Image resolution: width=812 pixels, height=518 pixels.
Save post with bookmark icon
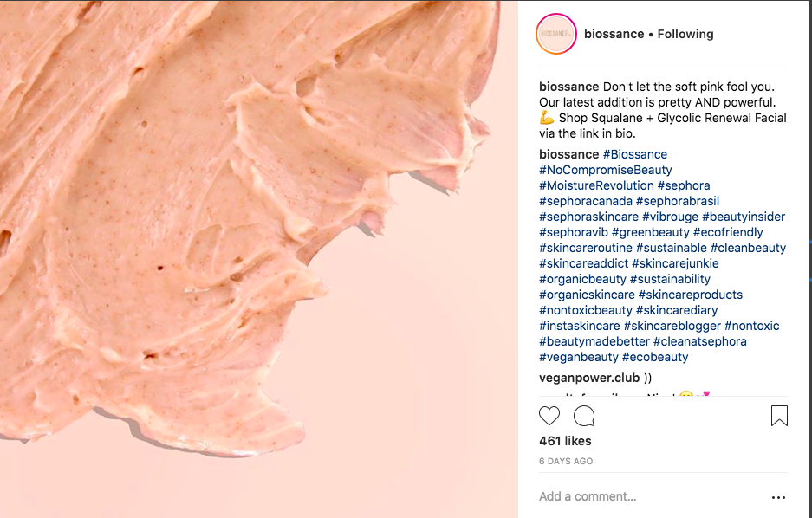click(779, 417)
